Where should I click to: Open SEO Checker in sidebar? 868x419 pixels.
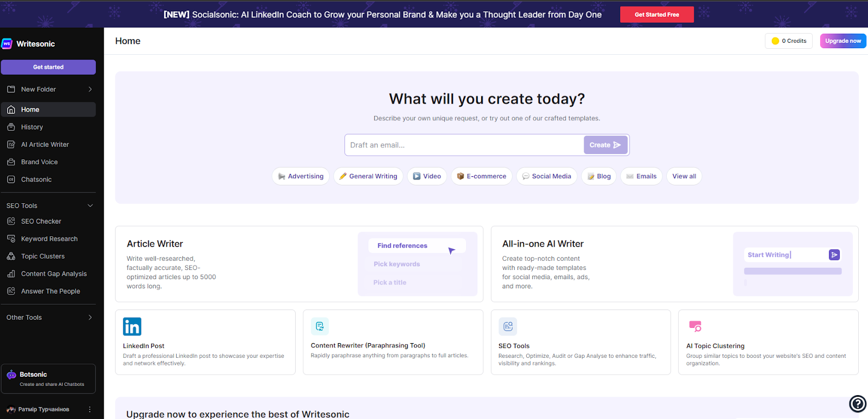[48, 221]
